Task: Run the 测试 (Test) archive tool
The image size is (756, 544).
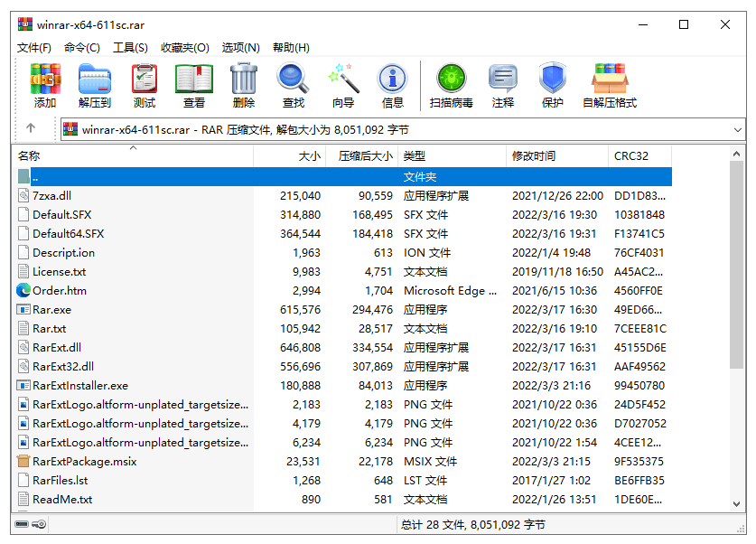Action: click(145, 79)
